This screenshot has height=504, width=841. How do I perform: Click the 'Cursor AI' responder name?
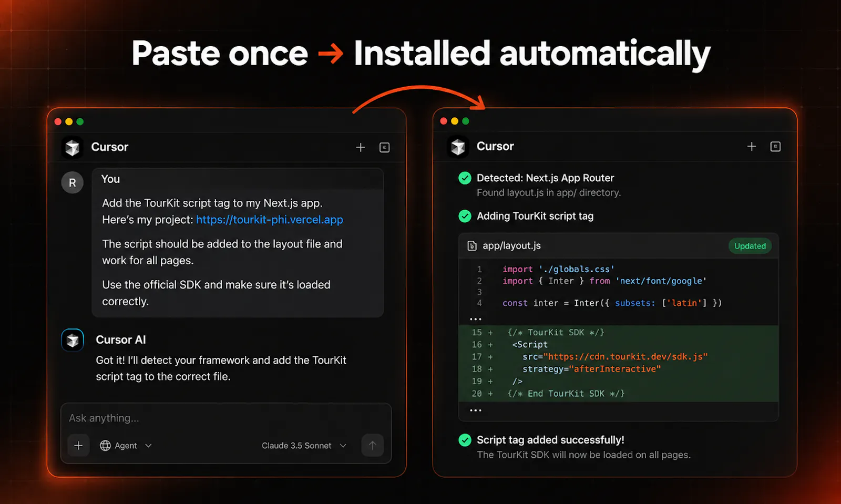121,340
